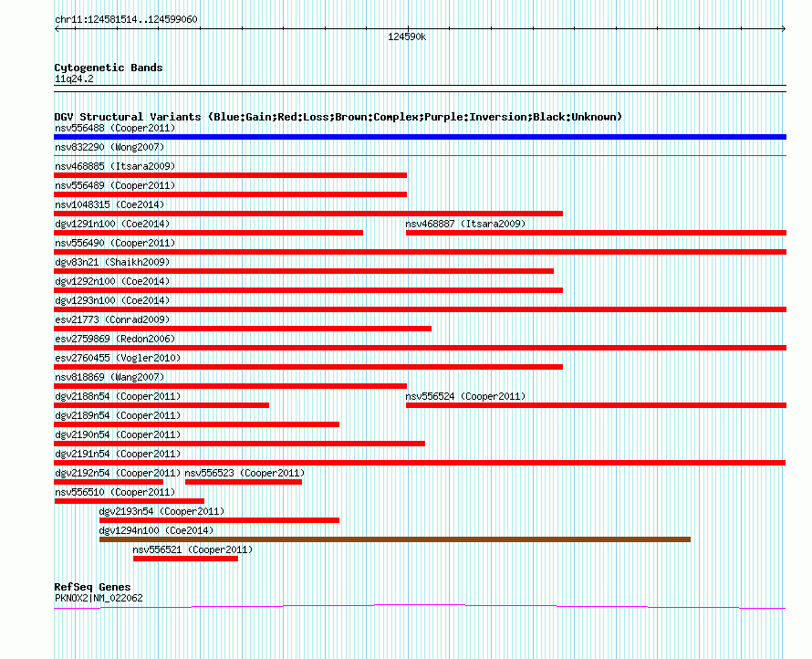Open esv21773 (Conrad2009) label
Image resolution: width=812 pixels, height=659 pixels.
pyautogui.click(x=112, y=319)
